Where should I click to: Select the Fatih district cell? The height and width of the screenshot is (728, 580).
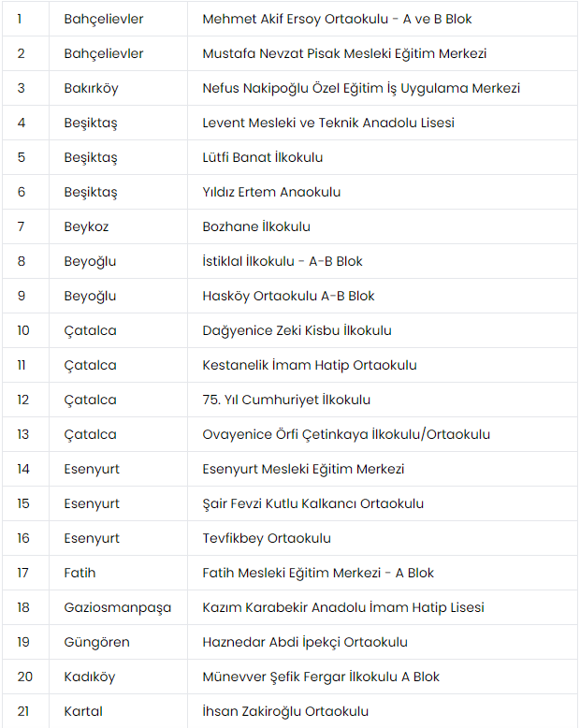click(x=80, y=573)
